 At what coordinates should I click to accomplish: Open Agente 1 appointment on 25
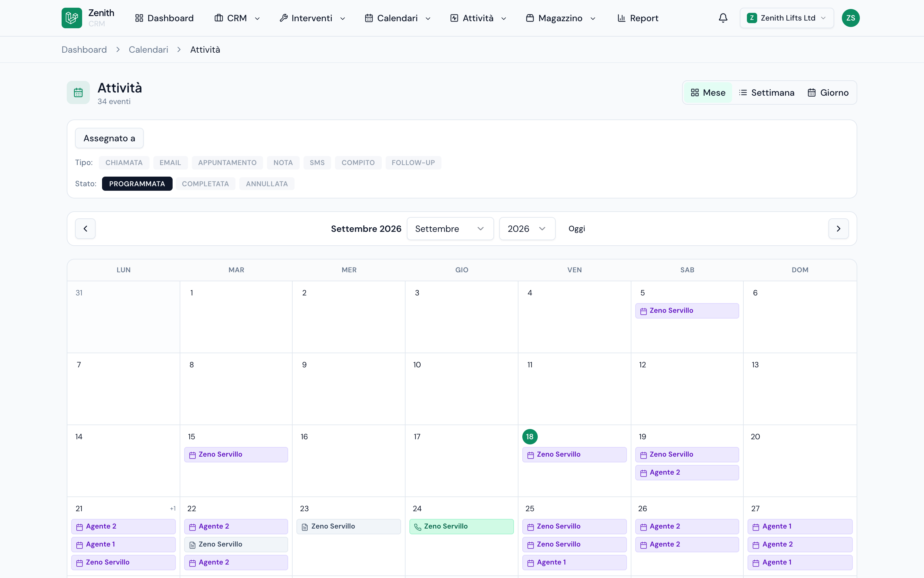pos(574,562)
